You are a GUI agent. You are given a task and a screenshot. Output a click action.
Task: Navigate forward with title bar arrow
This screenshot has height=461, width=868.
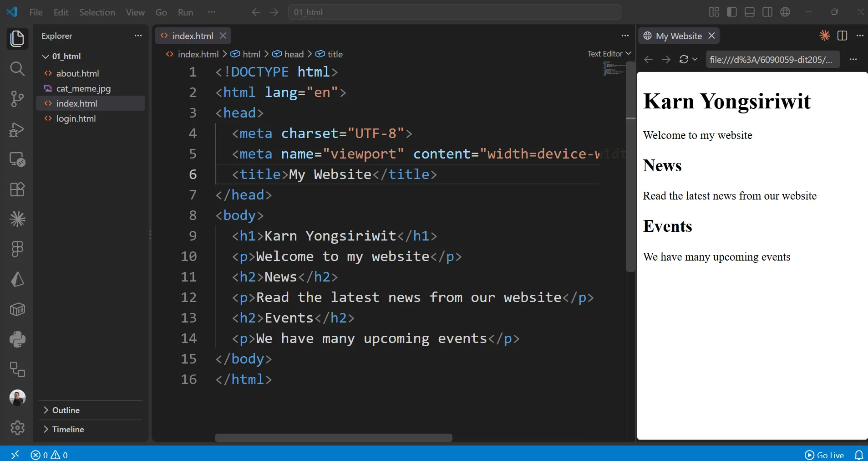274,12
